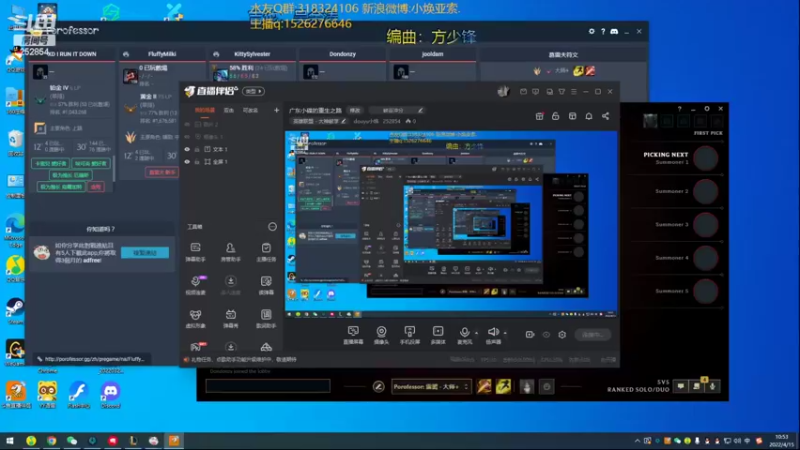Open hamburger menu in streaming app title bar
Image resolution: width=800 pixels, height=450 pixels.
click(574, 92)
